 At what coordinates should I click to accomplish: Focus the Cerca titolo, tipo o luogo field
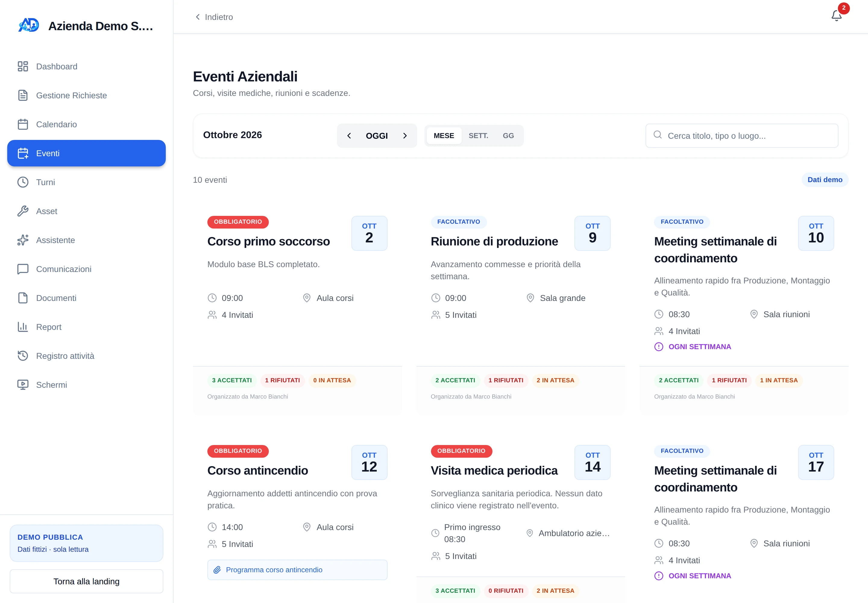[x=742, y=136]
